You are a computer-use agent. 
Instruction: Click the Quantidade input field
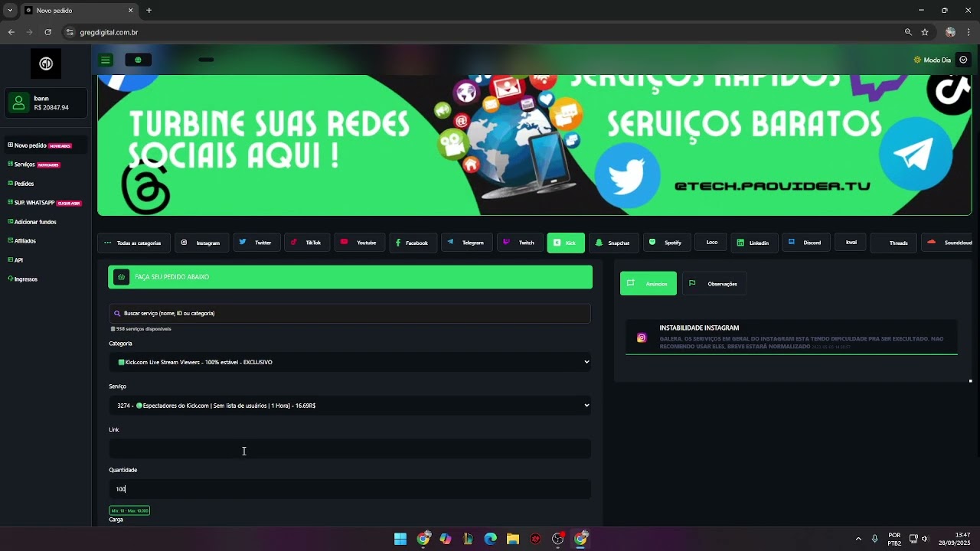pyautogui.click(x=350, y=489)
